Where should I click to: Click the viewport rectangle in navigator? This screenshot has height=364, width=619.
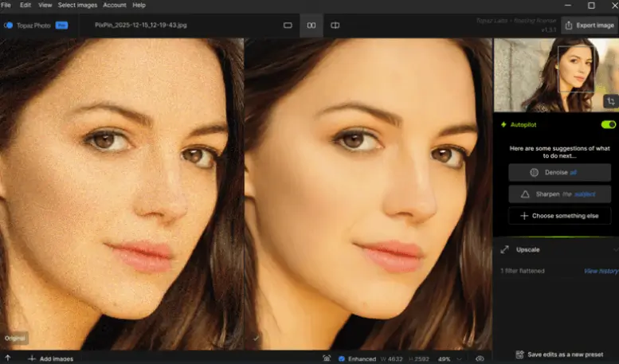click(x=575, y=69)
